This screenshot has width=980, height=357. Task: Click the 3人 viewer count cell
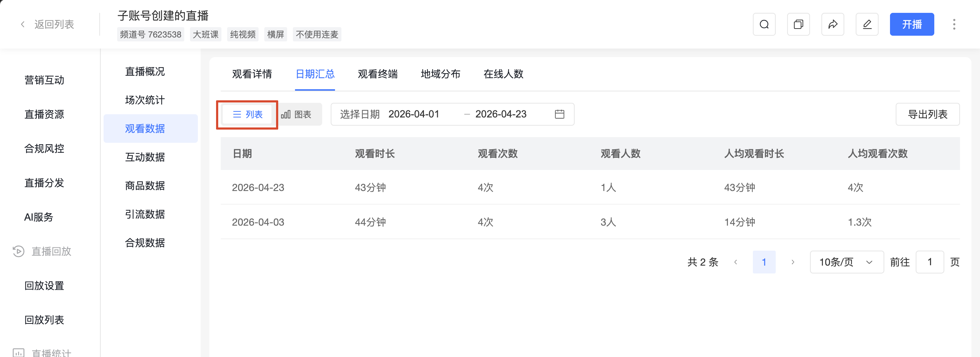[x=608, y=222]
